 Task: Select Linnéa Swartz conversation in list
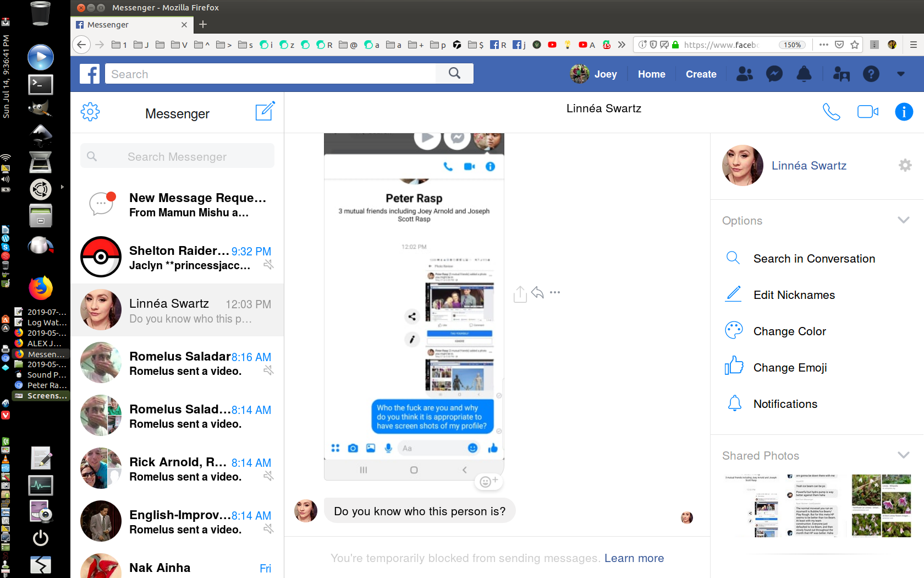(x=177, y=310)
